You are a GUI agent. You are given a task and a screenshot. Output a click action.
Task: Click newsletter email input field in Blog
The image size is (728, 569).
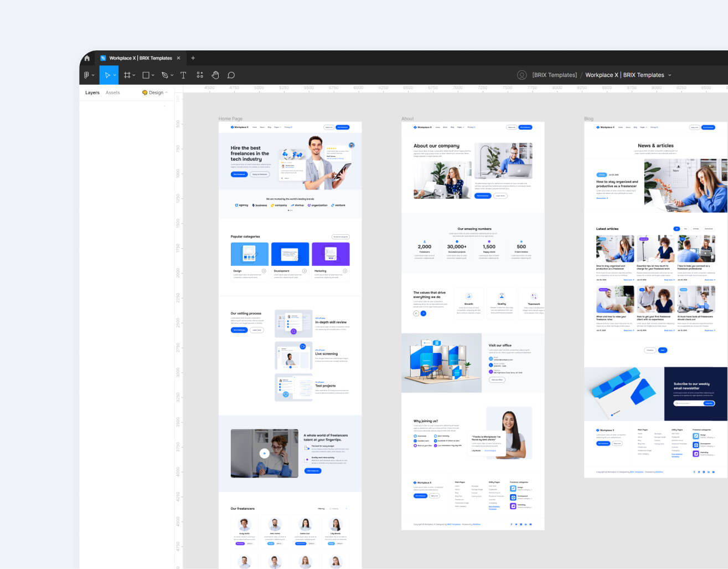(x=688, y=403)
